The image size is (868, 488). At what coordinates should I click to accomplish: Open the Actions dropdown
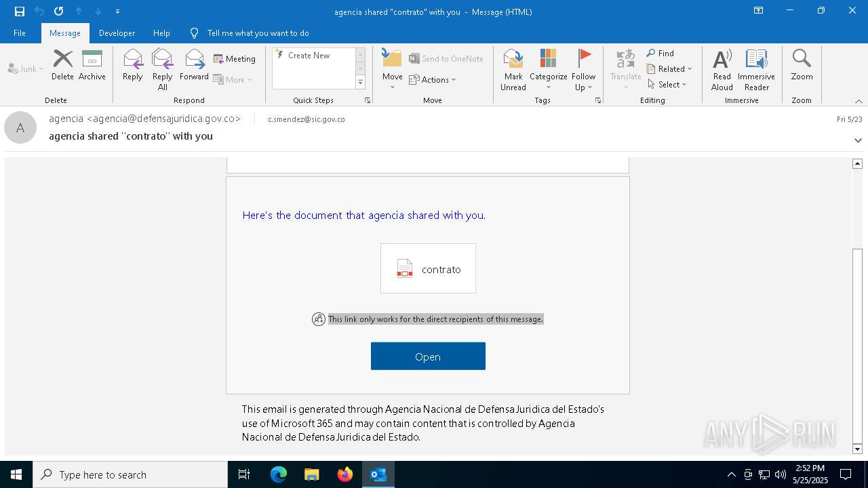tap(433, 79)
